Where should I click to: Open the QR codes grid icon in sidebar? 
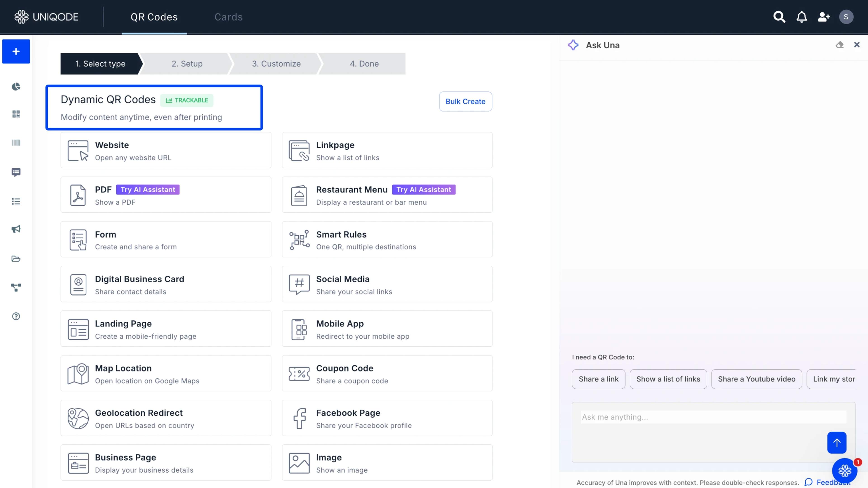pyautogui.click(x=16, y=114)
